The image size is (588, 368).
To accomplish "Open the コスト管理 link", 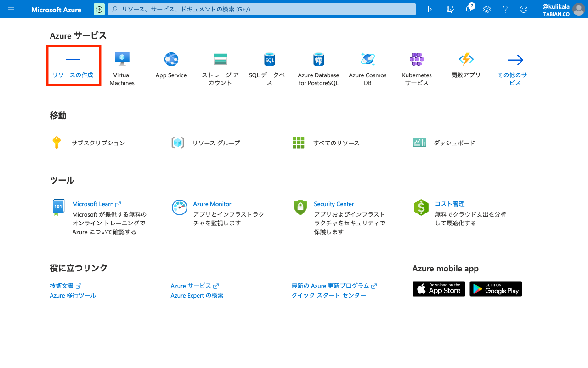I will [x=450, y=204].
